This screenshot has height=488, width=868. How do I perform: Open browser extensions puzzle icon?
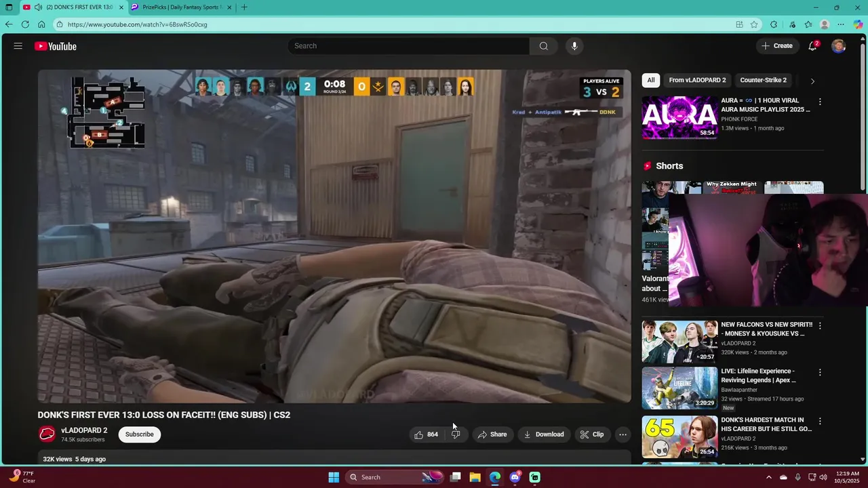(774, 24)
